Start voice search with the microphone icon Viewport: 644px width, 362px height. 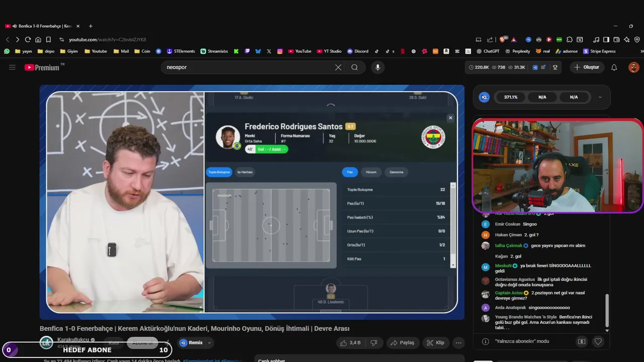point(378,67)
